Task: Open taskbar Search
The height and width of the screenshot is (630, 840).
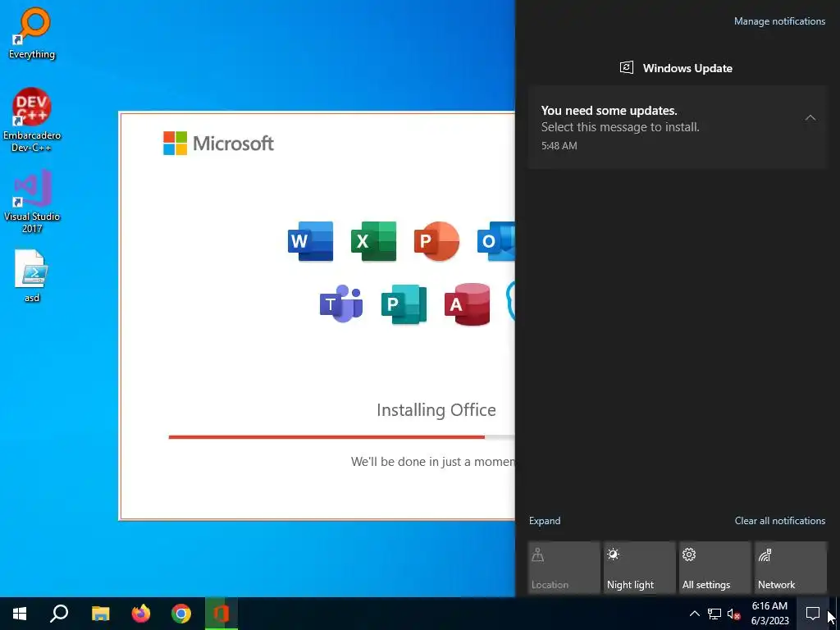Action: (59, 614)
